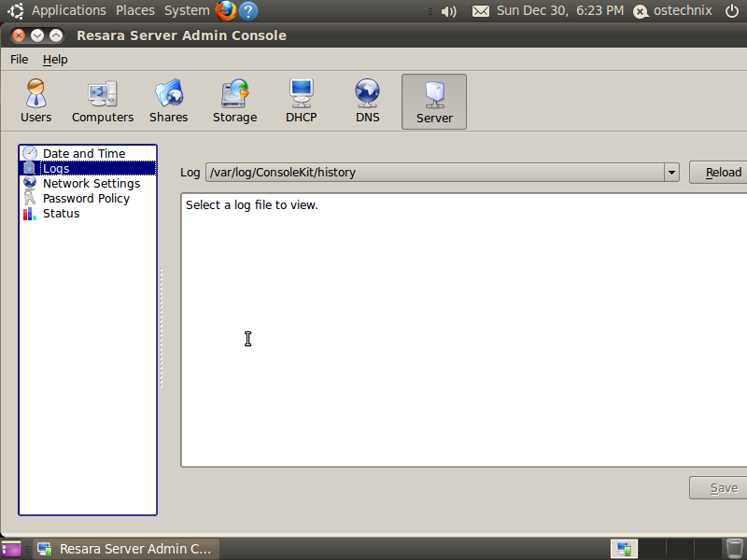The image size is (747, 560).
Task: Open the Computers section
Action: pos(103,101)
